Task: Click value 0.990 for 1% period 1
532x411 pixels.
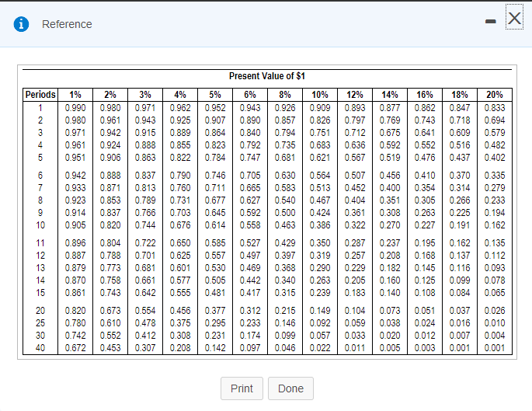Action: (75, 108)
